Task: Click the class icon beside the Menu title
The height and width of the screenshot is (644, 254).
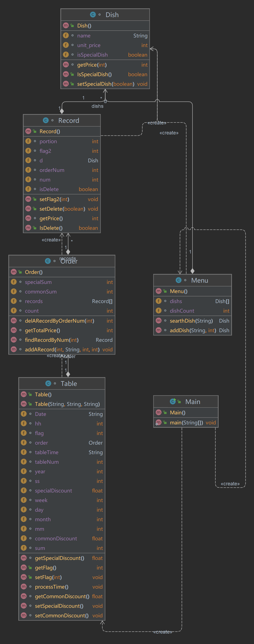Action: 178,280
